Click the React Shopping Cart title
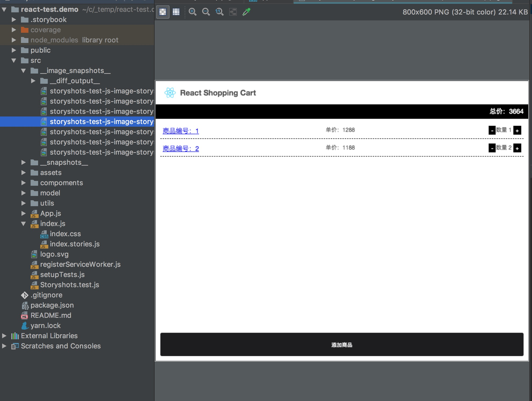The image size is (532, 401). [218, 93]
